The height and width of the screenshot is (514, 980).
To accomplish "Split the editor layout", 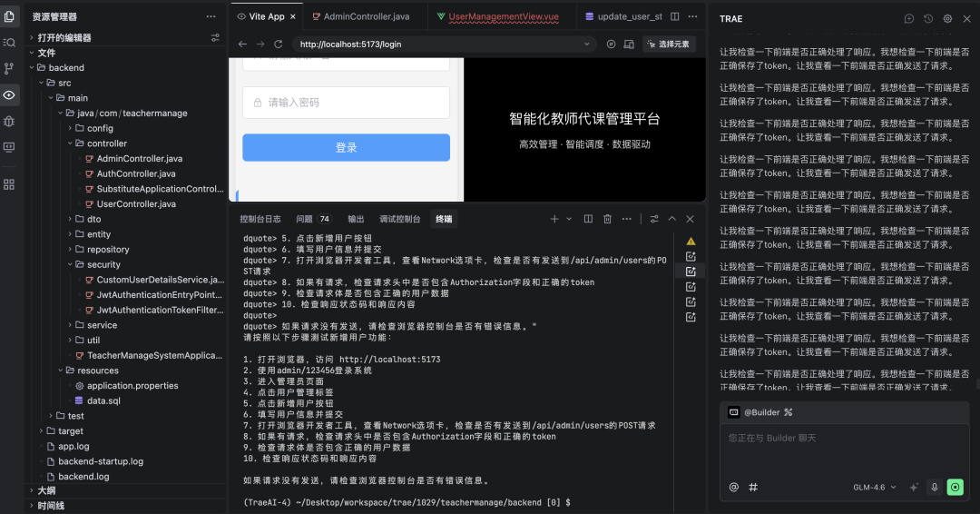I will click(x=675, y=16).
